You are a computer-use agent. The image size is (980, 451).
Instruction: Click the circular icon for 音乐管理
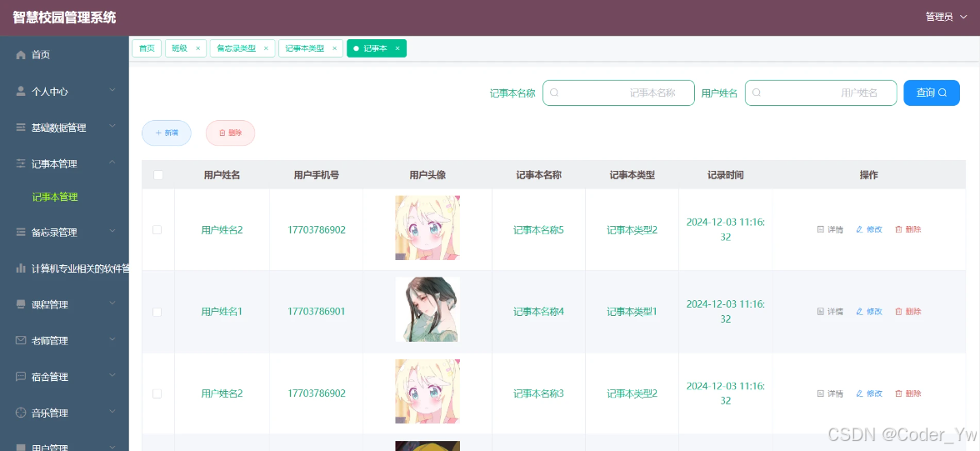tap(21, 413)
